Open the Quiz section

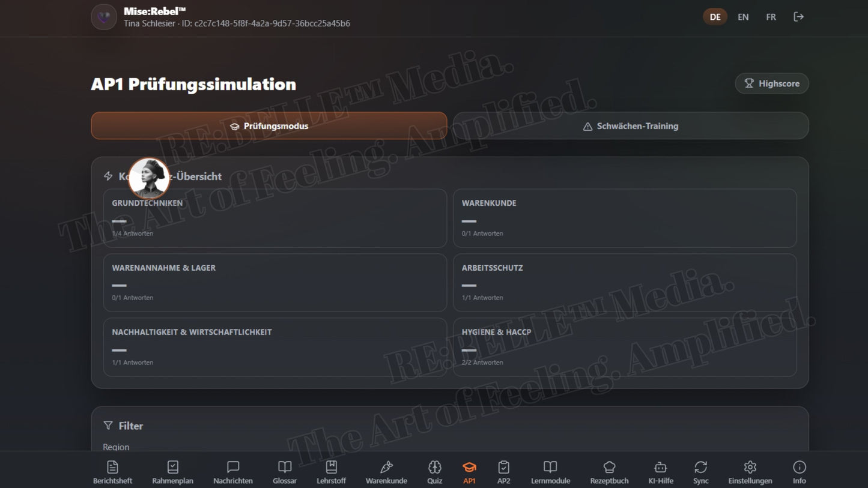pos(435,472)
